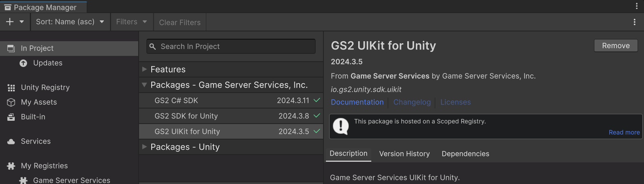644x184 pixels.
Task: Click the My Assets cube icon
Action: 11,102
